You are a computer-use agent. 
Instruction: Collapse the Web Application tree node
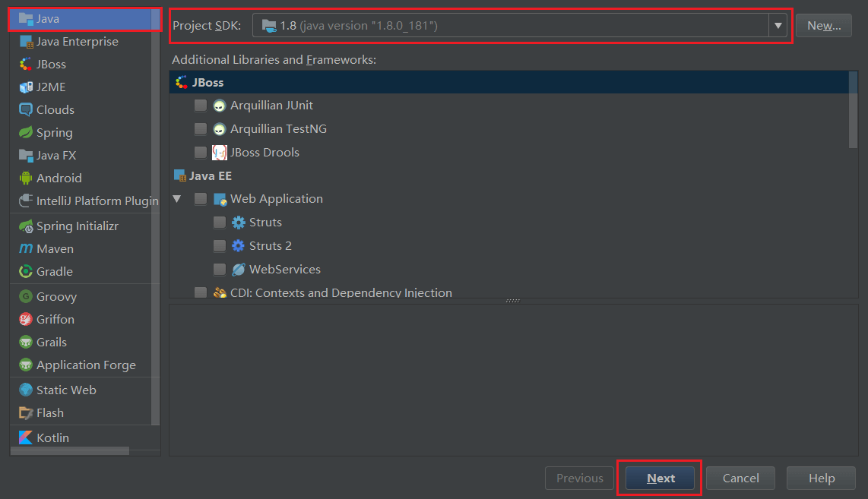click(x=177, y=198)
